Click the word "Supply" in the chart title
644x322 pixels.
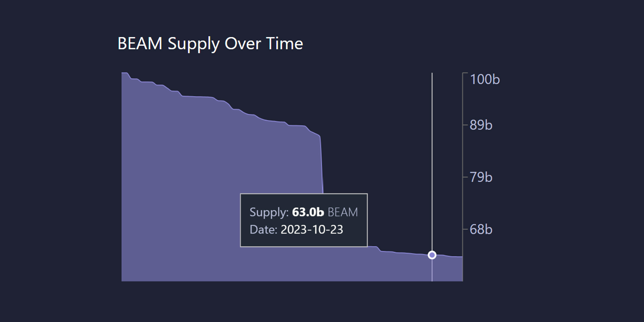(193, 44)
